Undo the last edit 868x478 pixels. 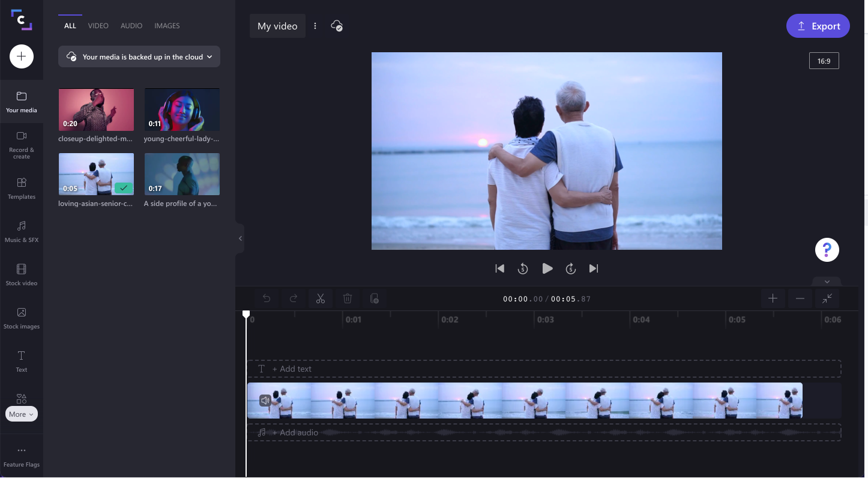pyautogui.click(x=267, y=298)
